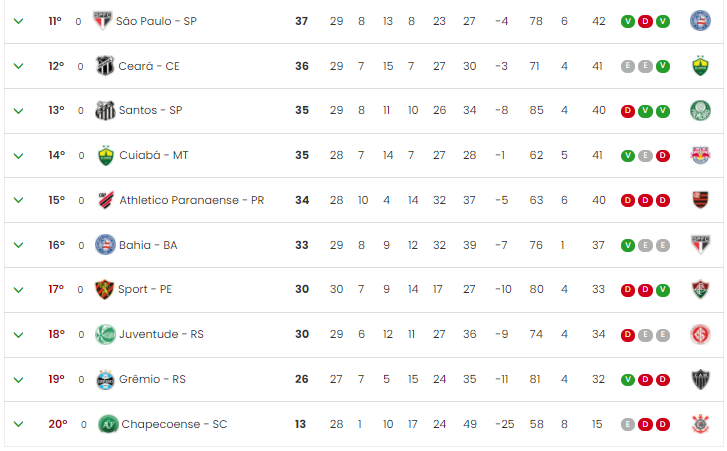Click Corinthians next-opponent crest in Chapecoense row
This screenshot has height=451, width=727.
click(700, 424)
